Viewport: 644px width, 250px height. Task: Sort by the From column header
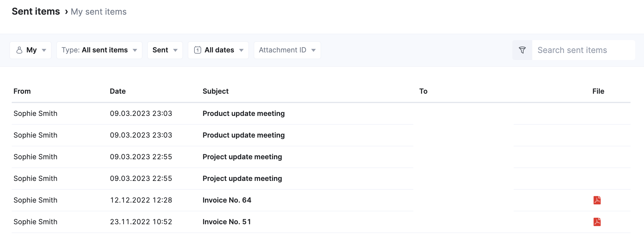click(x=22, y=91)
